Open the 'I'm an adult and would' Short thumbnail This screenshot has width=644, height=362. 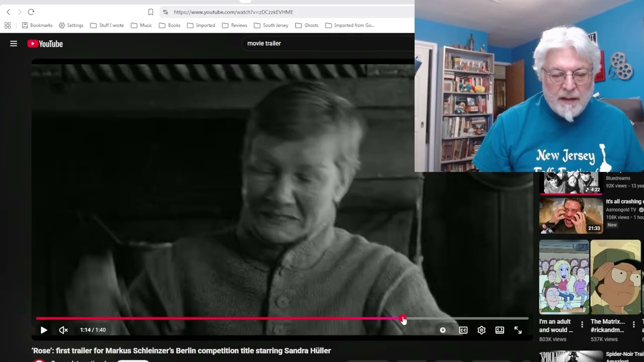(x=564, y=277)
